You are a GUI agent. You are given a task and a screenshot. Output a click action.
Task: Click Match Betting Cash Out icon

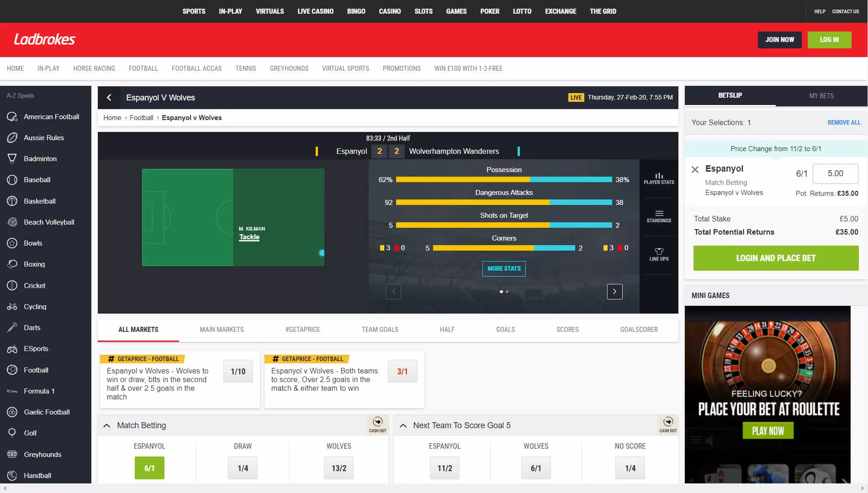[x=377, y=425]
